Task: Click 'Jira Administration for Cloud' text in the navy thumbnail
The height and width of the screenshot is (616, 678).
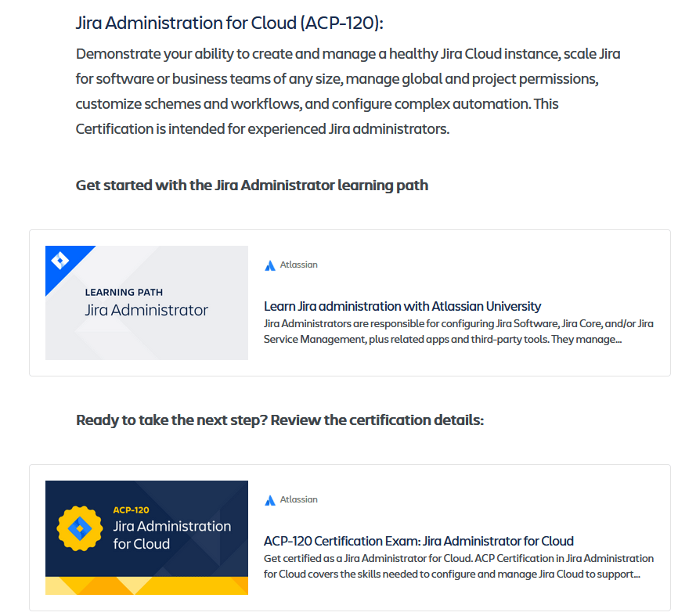Action: coord(172,535)
